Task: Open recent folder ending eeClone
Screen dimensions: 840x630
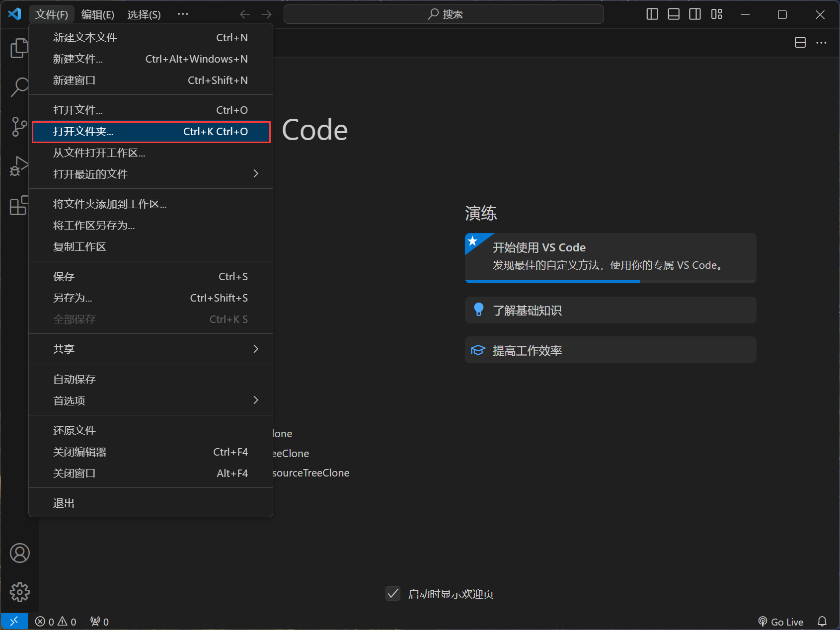Action: 291,453
